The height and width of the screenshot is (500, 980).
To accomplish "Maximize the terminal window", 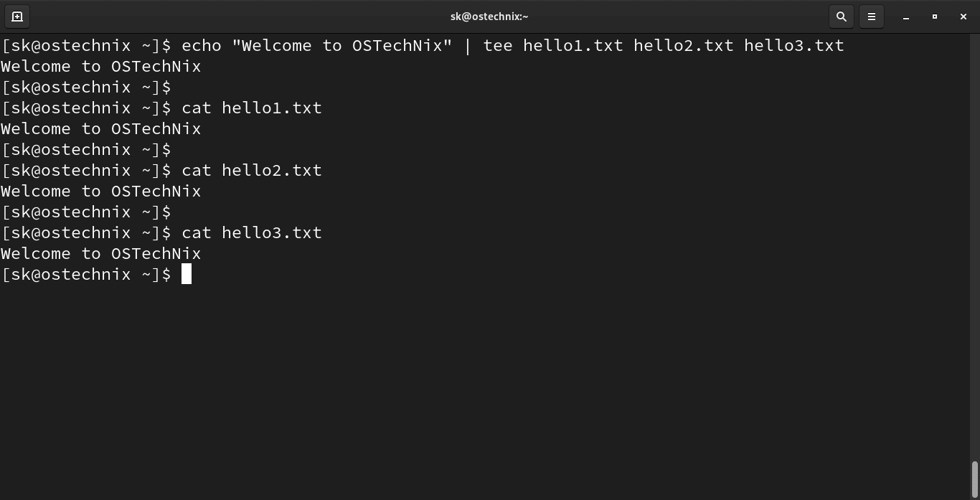I will [934, 16].
